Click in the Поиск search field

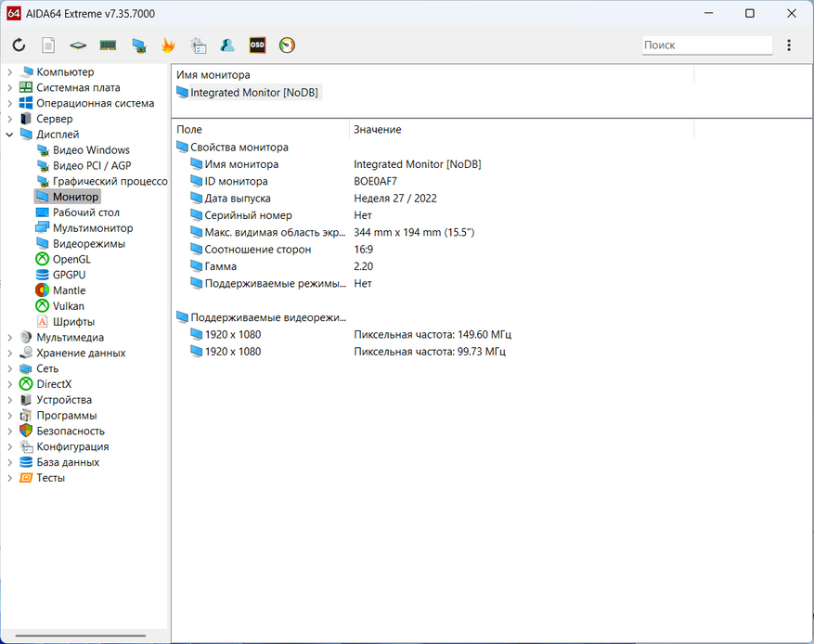(x=705, y=45)
